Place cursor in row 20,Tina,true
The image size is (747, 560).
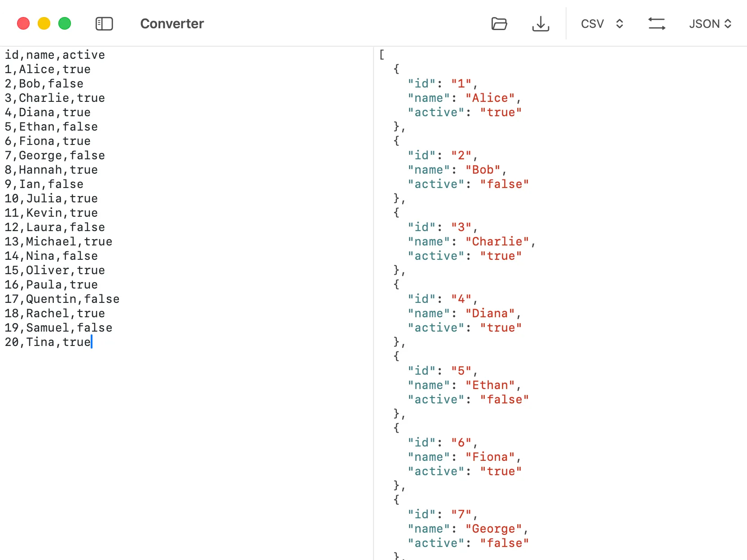click(x=48, y=342)
